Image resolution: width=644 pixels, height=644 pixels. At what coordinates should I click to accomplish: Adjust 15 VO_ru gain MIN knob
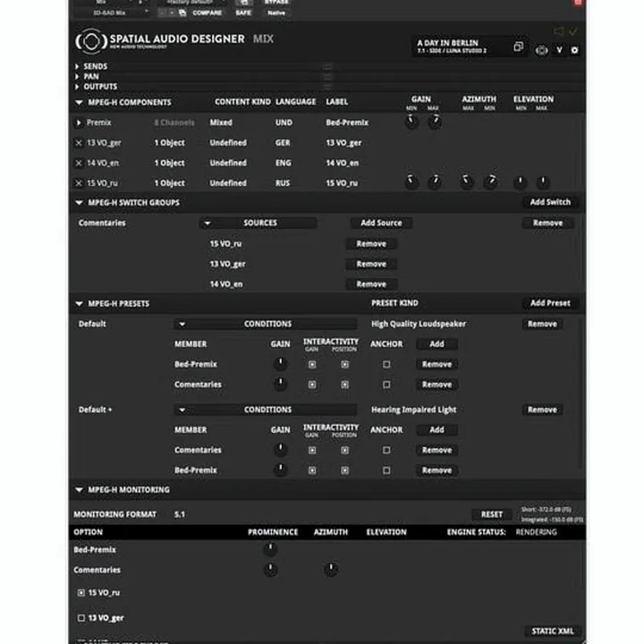pos(411,182)
